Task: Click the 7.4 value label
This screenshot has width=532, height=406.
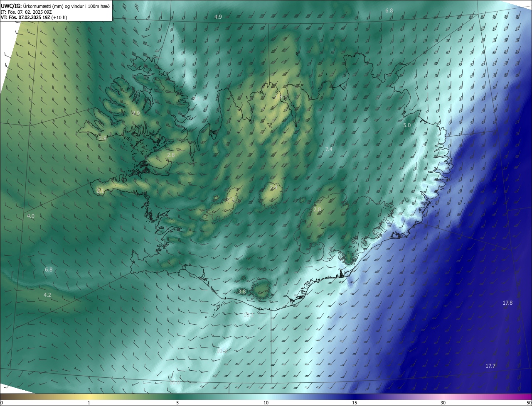Action: 329,149
